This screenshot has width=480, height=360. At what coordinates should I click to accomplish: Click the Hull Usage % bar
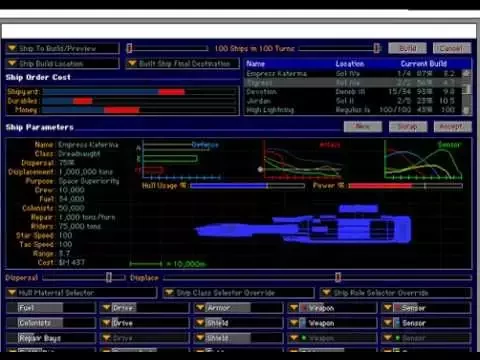click(247, 186)
